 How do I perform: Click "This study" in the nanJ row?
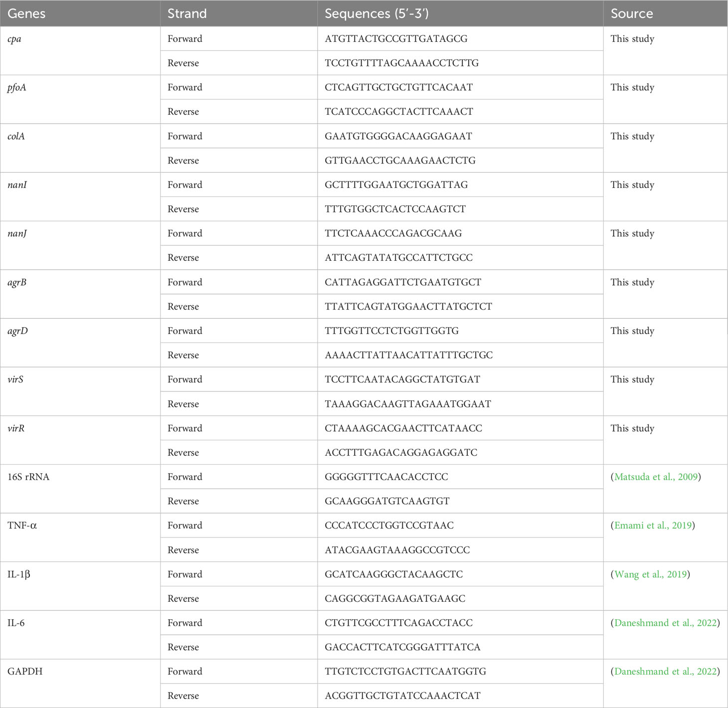[x=632, y=233]
